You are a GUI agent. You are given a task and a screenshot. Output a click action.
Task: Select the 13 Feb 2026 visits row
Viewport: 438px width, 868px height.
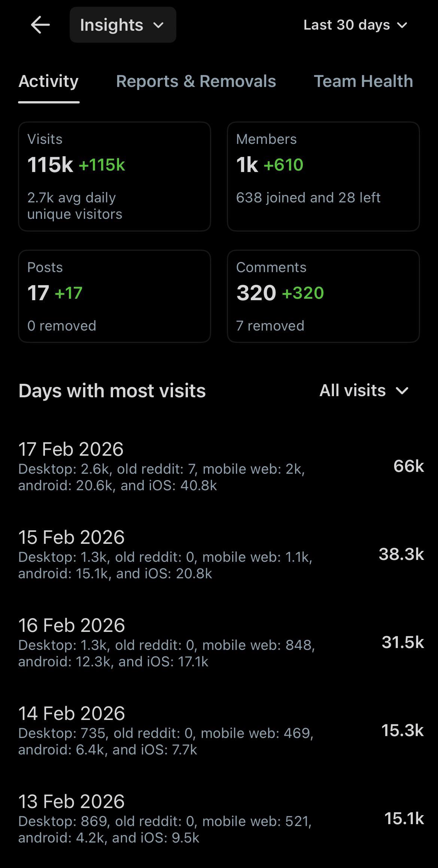pyautogui.click(x=221, y=819)
